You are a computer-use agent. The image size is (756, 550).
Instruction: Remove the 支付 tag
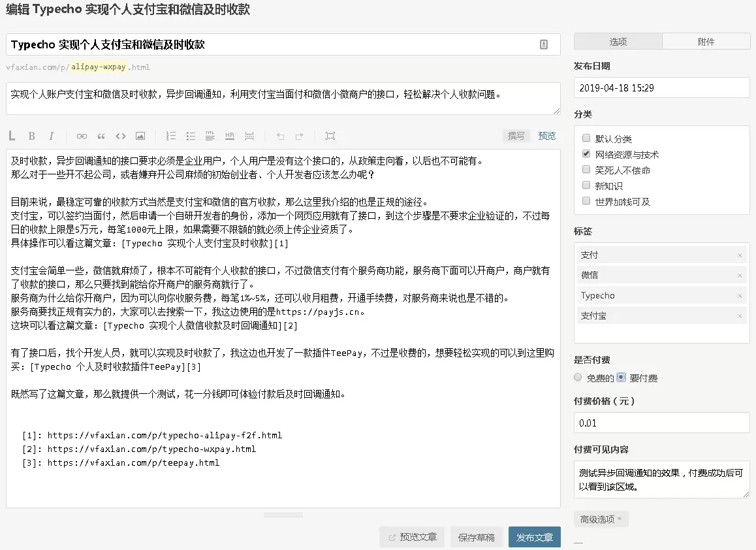[740, 255]
